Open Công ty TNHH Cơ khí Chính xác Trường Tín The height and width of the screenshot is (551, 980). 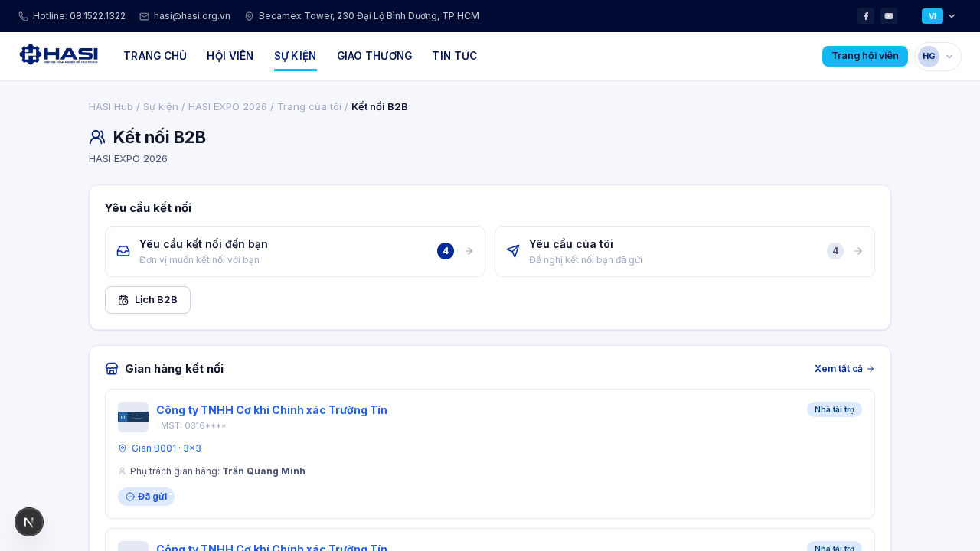coord(272,410)
